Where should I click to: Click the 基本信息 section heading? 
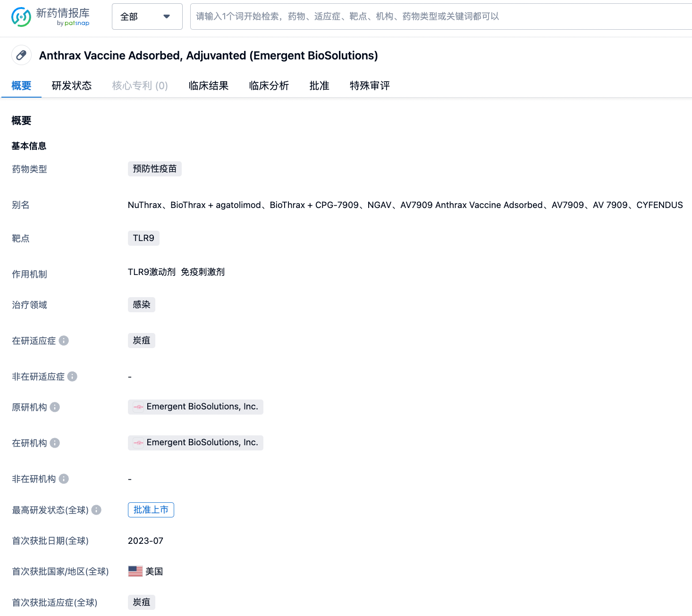(x=29, y=146)
